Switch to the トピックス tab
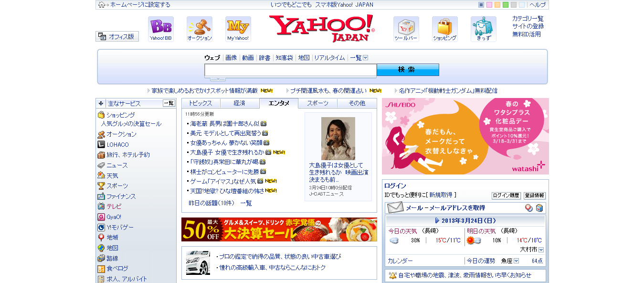 click(201, 103)
